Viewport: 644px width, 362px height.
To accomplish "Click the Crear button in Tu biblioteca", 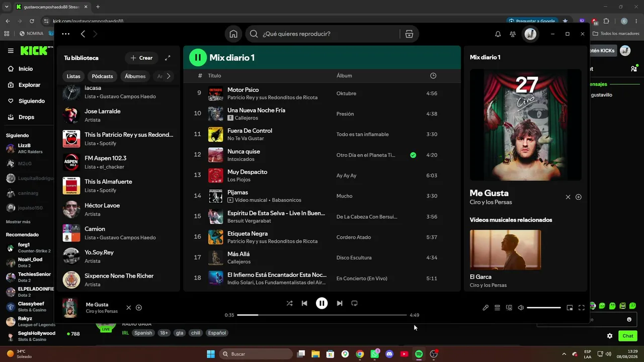I will [141, 58].
